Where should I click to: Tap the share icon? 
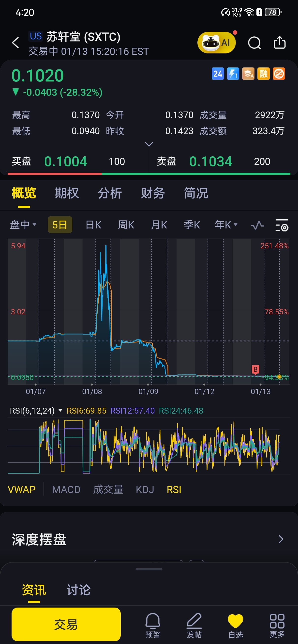[x=279, y=42]
